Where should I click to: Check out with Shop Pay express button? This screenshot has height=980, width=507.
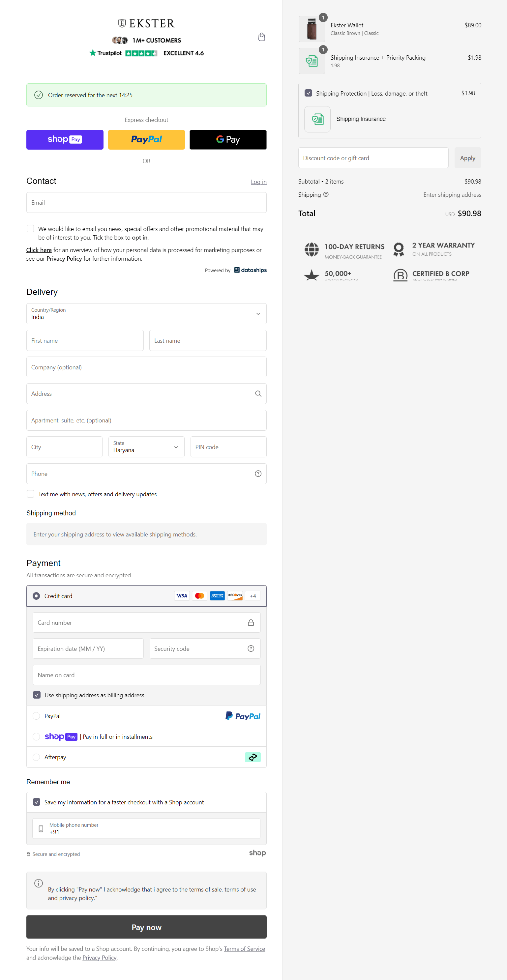click(x=65, y=140)
